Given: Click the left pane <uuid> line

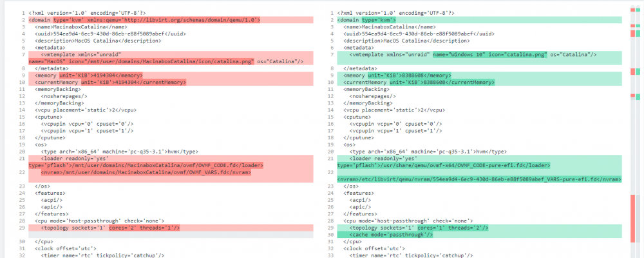Looking at the screenshot, I should [x=110, y=34].
